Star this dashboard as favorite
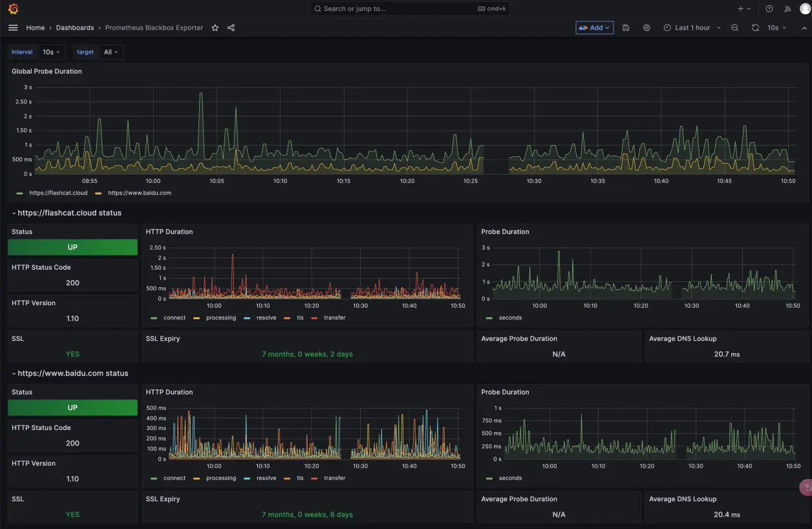The width and height of the screenshot is (812, 529). click(x=215, y=28)
